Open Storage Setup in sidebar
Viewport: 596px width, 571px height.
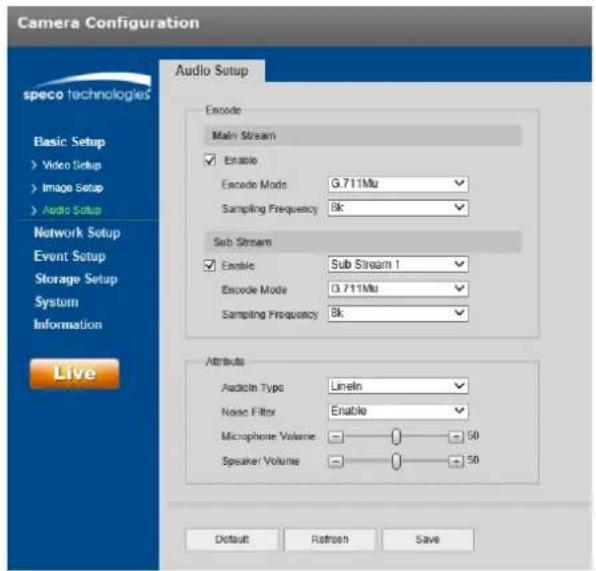point(76,279)
